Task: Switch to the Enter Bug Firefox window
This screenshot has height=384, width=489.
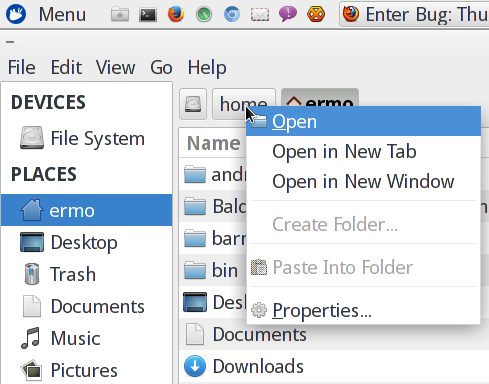Action: [x=414, y=14]
